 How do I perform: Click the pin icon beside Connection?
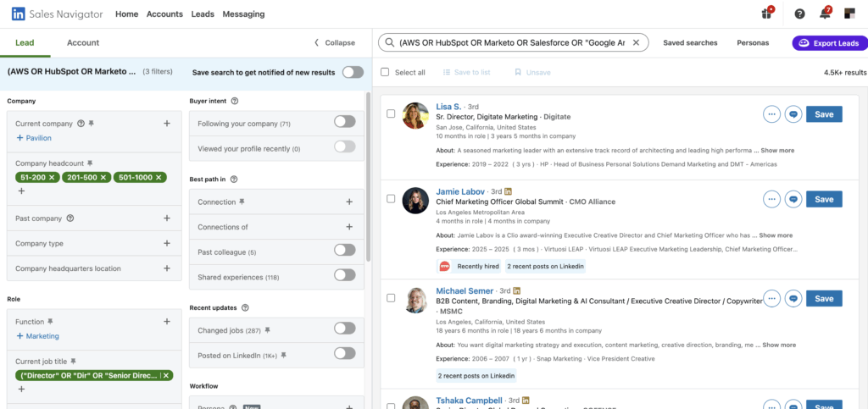point(242,202)
